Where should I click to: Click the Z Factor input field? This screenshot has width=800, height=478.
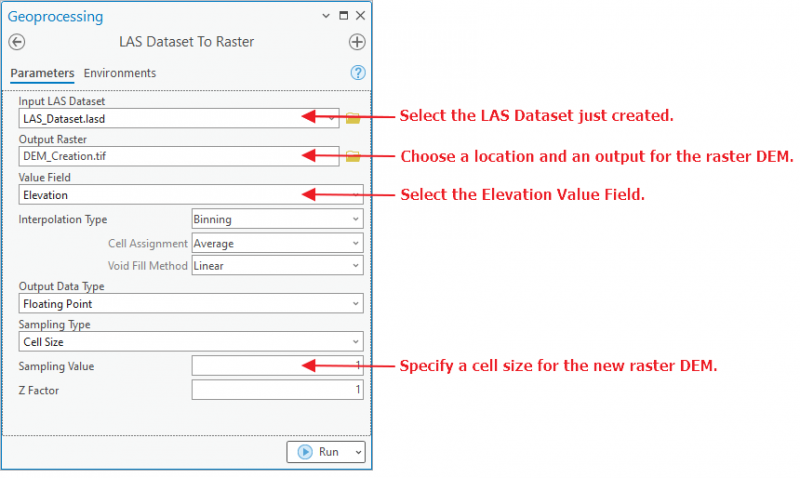[x=276, y=390]
